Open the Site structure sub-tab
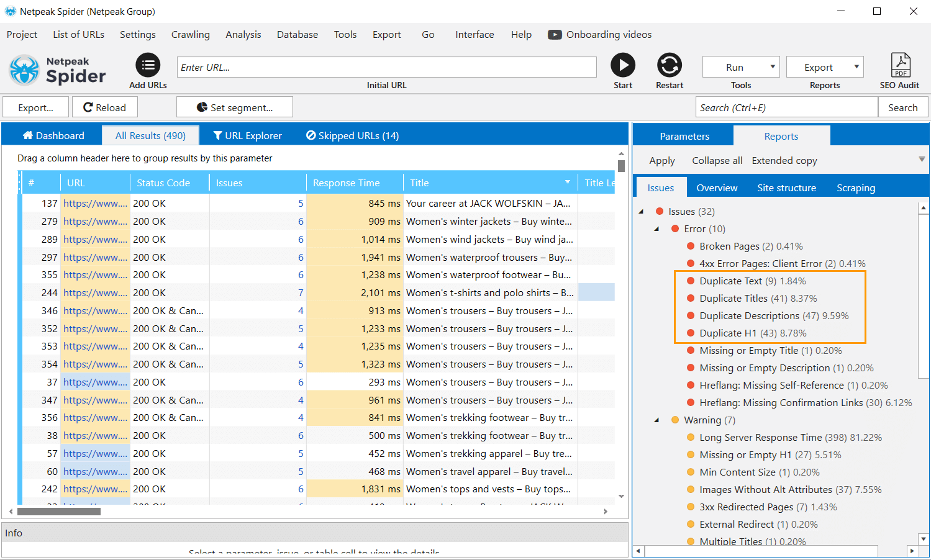The height and width of the screenshot is (560, 931). 786,188
